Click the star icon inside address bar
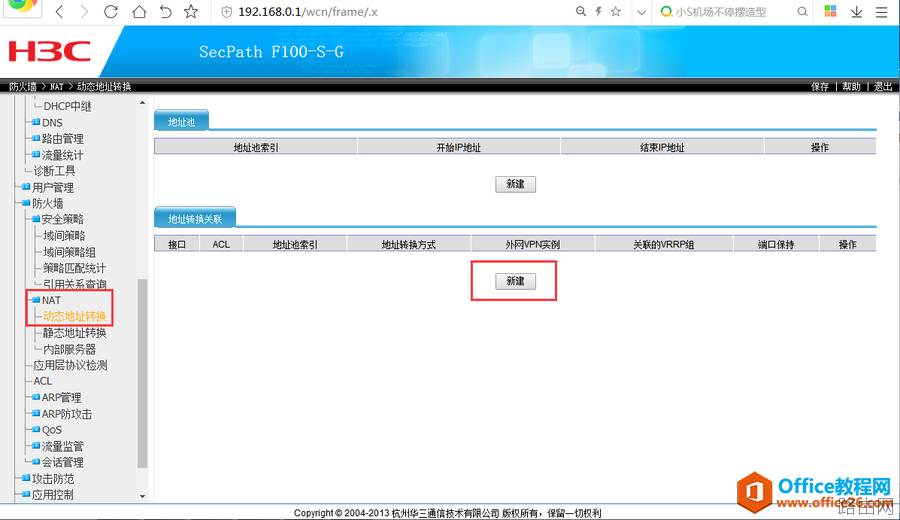The image size is (900, 520). 616,11
